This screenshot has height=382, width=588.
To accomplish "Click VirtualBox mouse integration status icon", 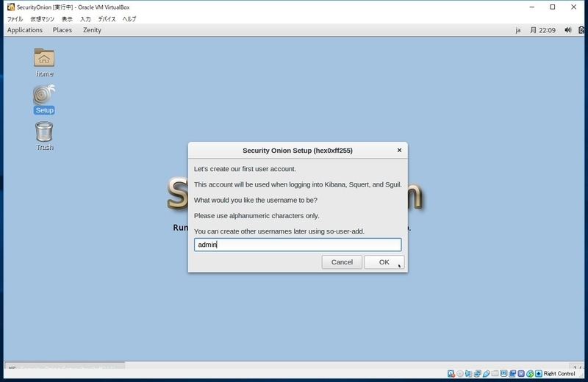I will click(530, 373).
